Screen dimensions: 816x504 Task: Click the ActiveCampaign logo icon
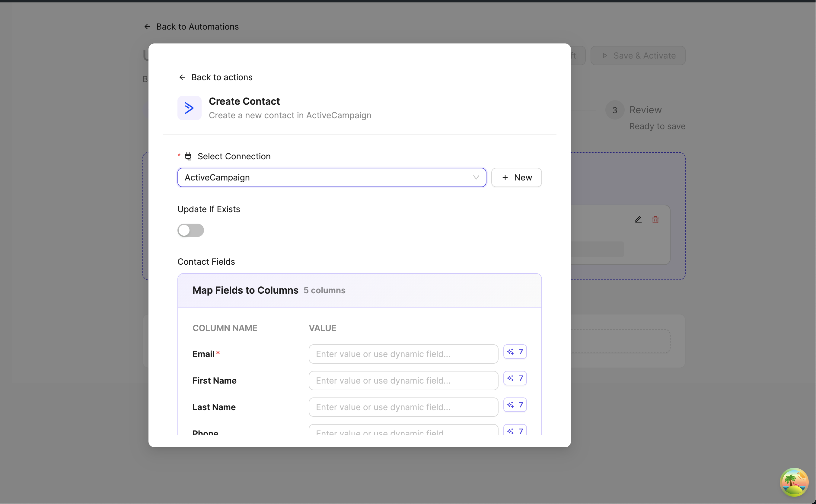click(189, 108)
